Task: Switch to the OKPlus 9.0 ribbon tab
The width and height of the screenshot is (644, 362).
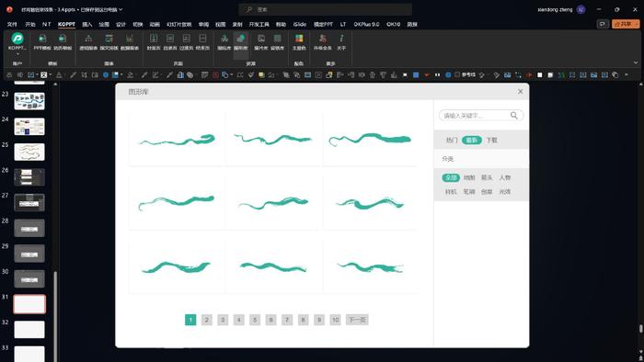Action: tap(366, 24)
